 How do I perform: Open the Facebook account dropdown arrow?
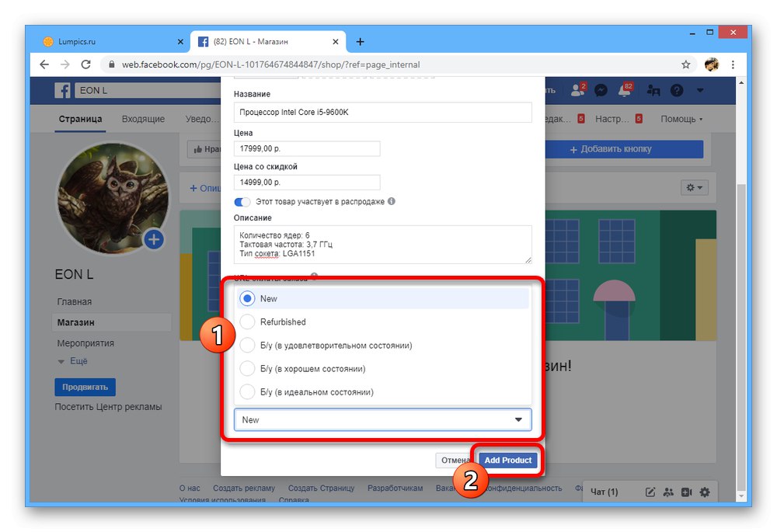pos(700,90)
